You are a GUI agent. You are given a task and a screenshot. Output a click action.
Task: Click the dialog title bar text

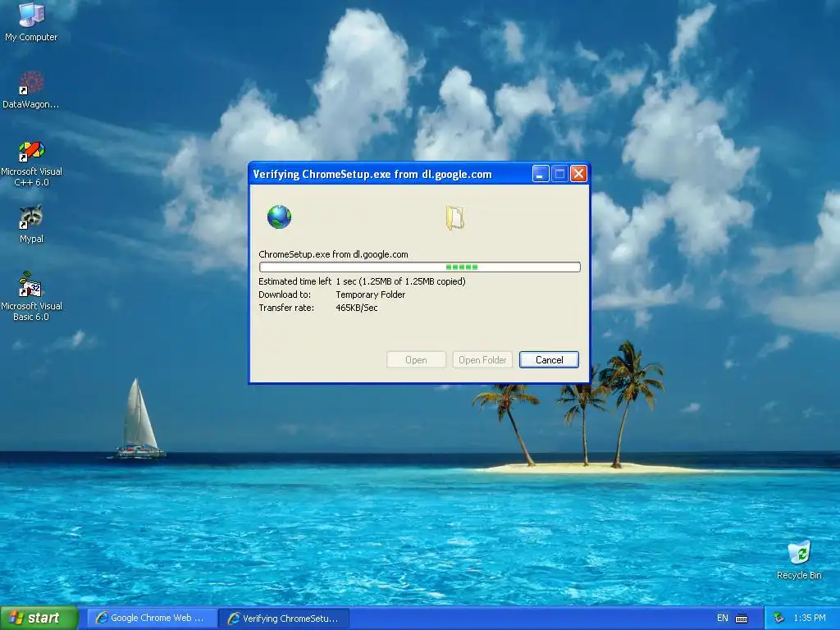(x=372, y=174)
